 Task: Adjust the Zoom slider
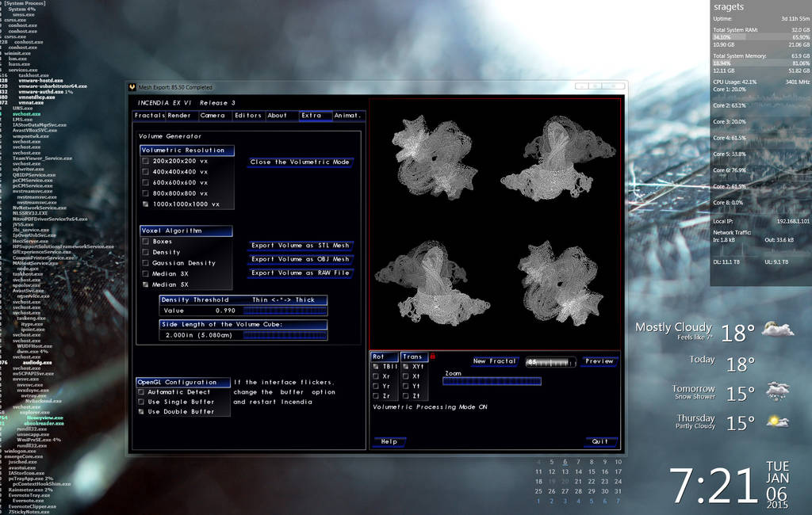[492, 381]
